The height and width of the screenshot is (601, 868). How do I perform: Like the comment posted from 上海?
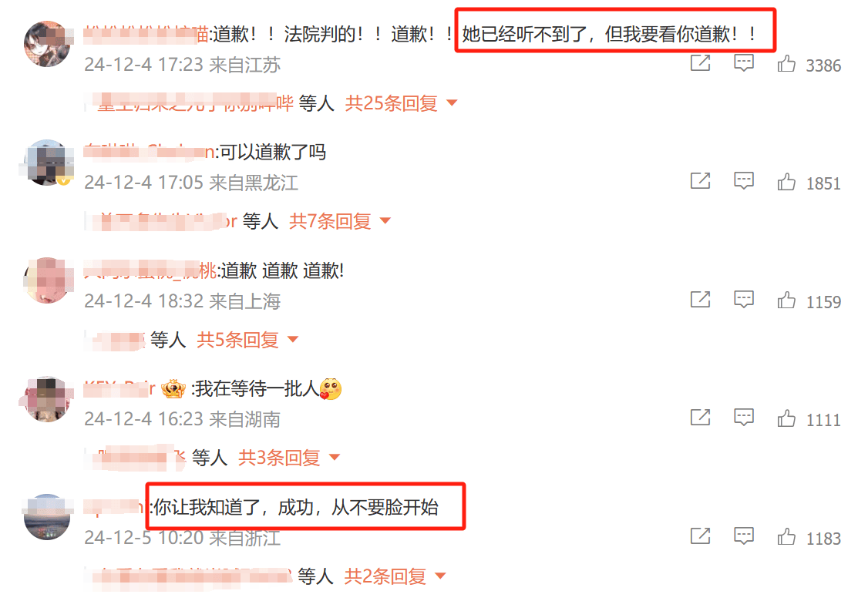point(786,300)
